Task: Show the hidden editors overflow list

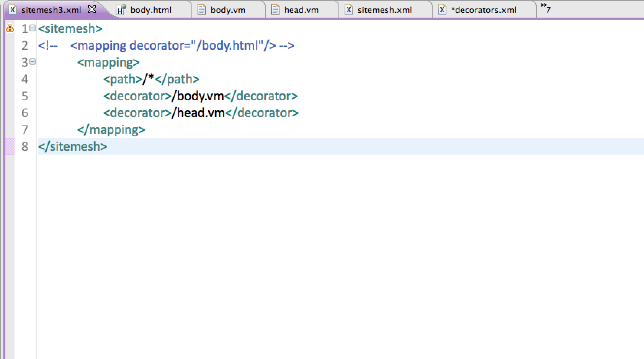Action: coord(546,8)
